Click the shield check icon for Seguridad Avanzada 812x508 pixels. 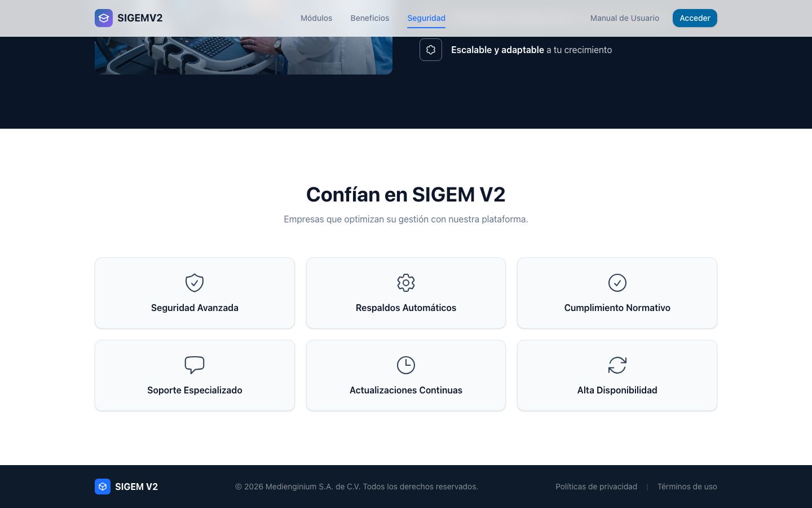[195, 283]
